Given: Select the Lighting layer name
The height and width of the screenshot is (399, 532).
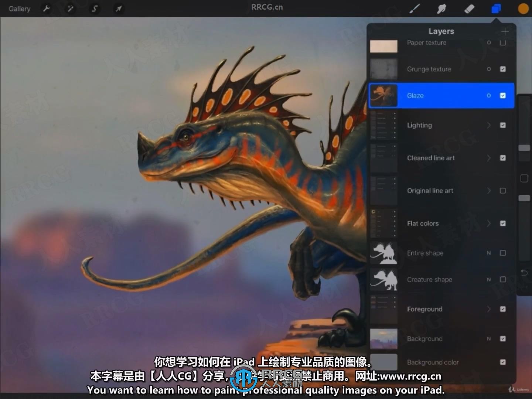Looking at the screenshot, I should click(419, 125).
